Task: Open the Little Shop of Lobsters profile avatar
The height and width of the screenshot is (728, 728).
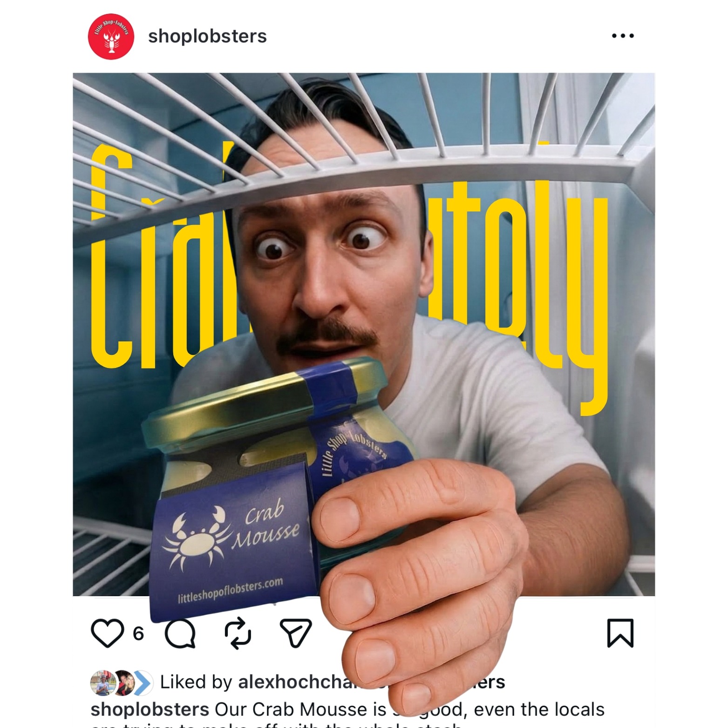Action: (x=111, y=36)
